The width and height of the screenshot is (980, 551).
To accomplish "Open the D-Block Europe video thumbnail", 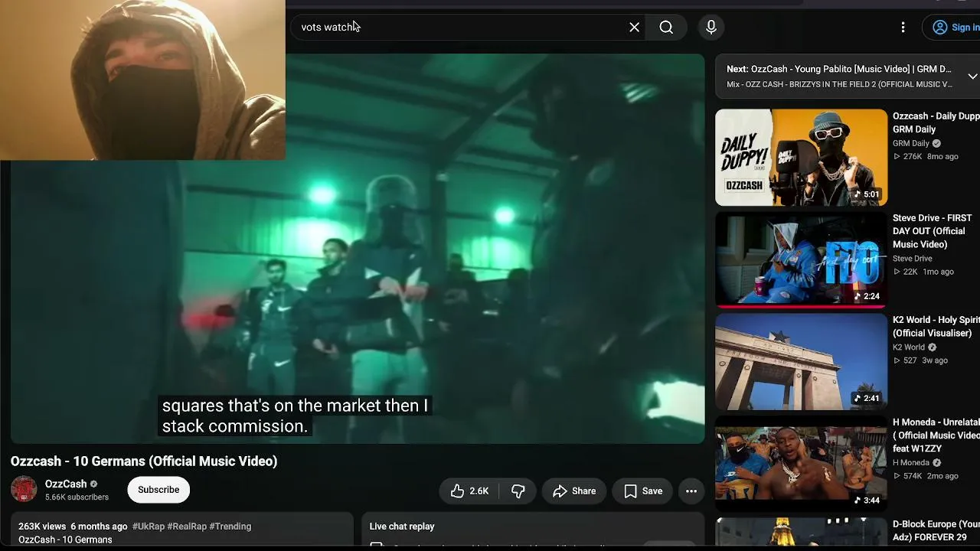I will [x=801, y=534].
